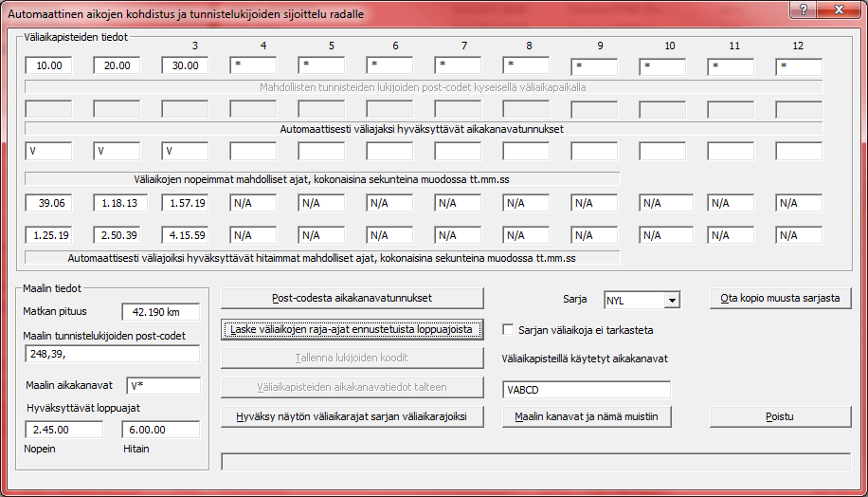Click the Hitain finish time field 6.00.00
Image resolution: width=868 pixels, height=497 pixels.
(x=161, y=429)
